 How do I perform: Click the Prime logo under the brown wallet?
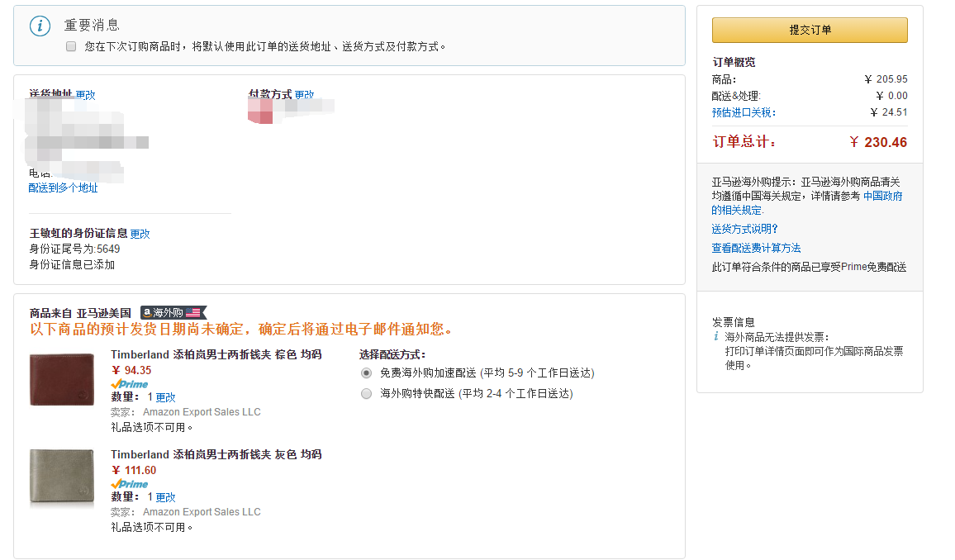tap(129, 384)
